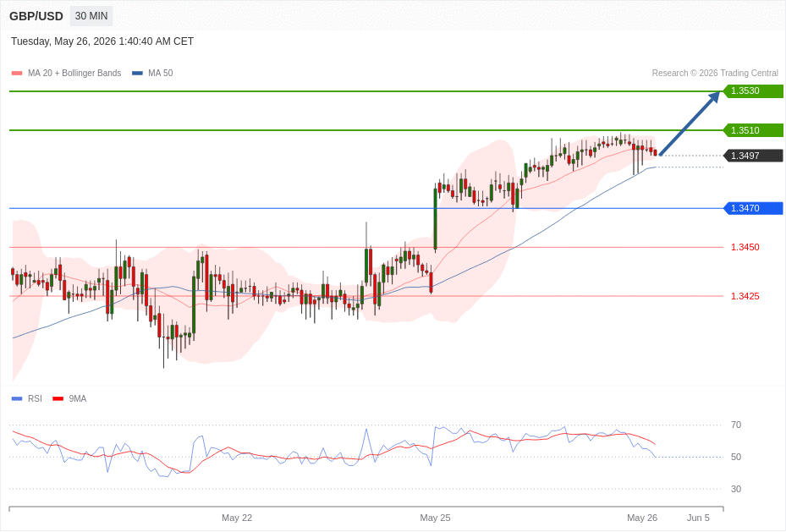
Task: Select the blue 1.3470 pivot price tag
Action: [x=753, y=208]
